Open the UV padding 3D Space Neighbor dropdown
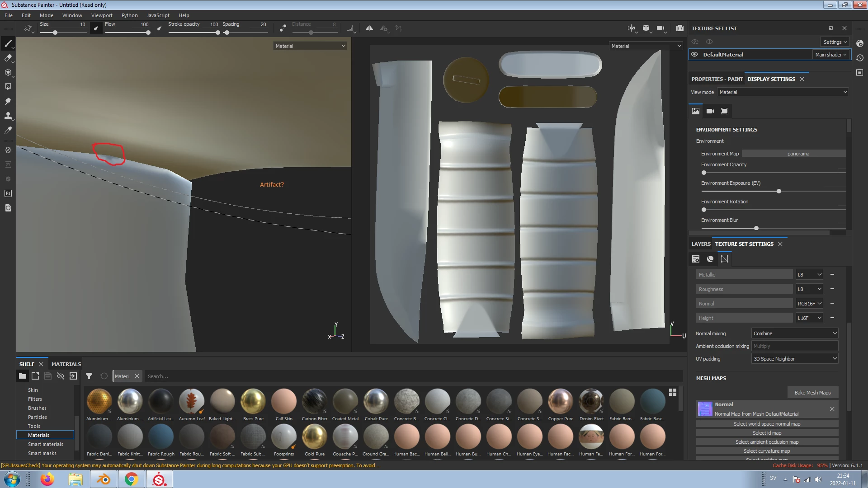Viewport: 868px width, 488px height. point(794,359)
